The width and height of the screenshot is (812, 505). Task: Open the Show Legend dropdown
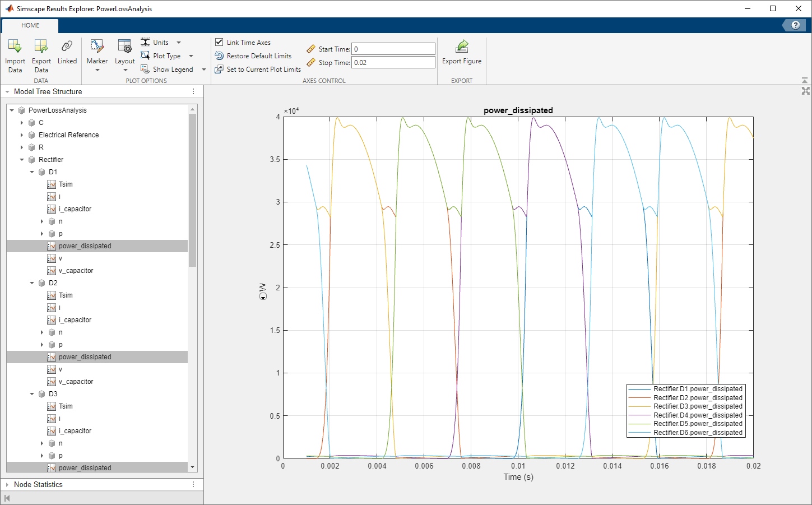[173, 70]
